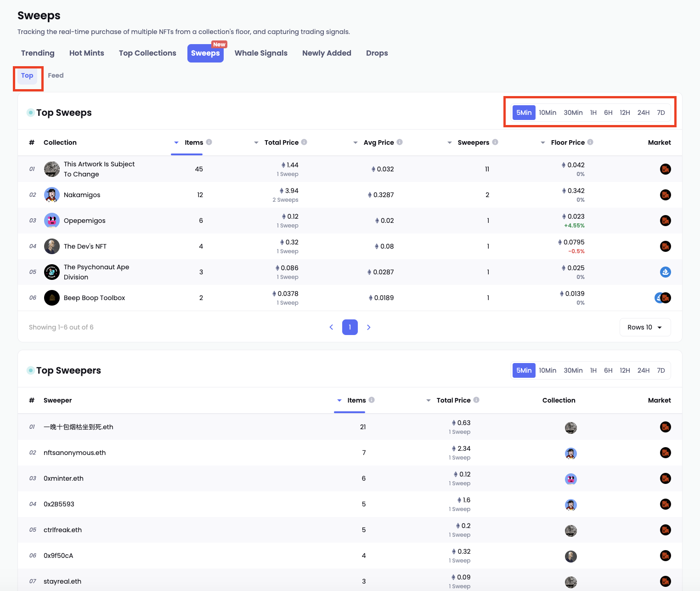
Task: Select 7D range in Top Sweeps
Action: click(661, 113)
